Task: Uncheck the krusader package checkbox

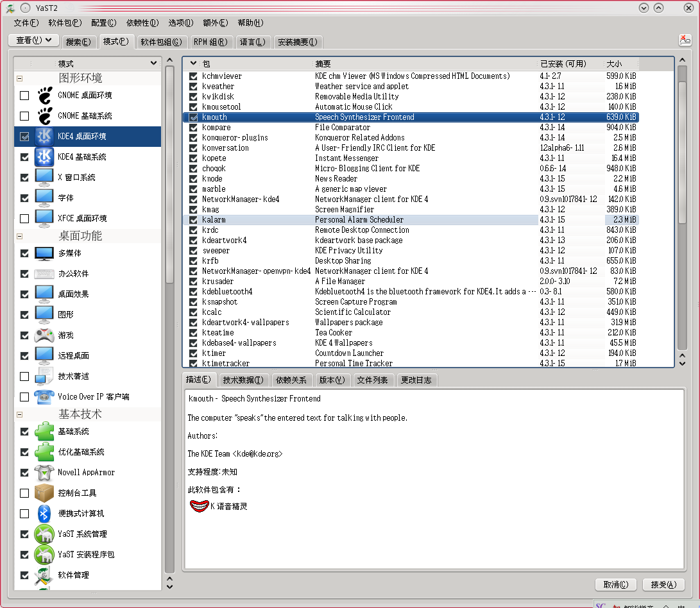Action: pos(193,282)
